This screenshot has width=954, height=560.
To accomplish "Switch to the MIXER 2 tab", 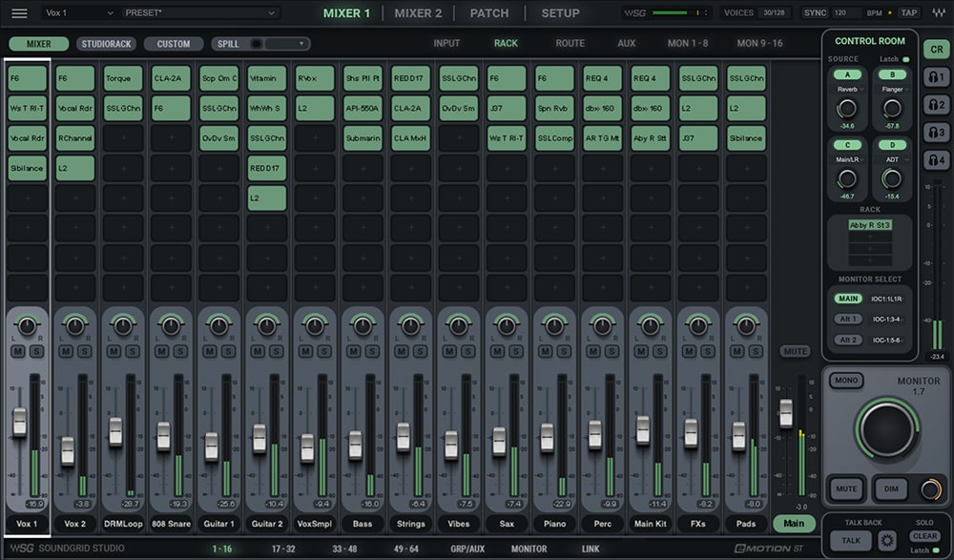I will [418, 12].
